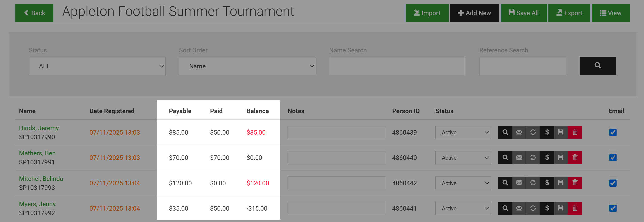Save Mathers, Ben row with disk icon
This screenshot has width=644, height=222.
pos(561,158)
